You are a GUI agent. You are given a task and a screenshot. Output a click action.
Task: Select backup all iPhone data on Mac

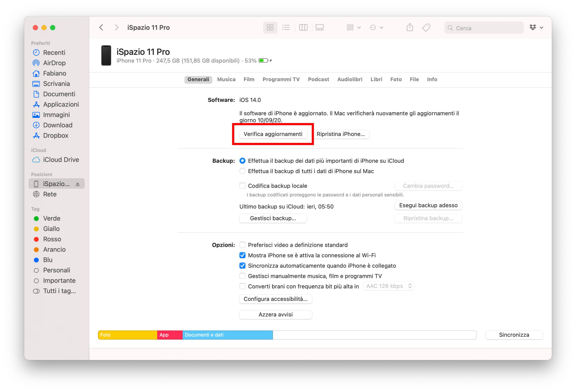pyautogui.click(x=242, y=171)
